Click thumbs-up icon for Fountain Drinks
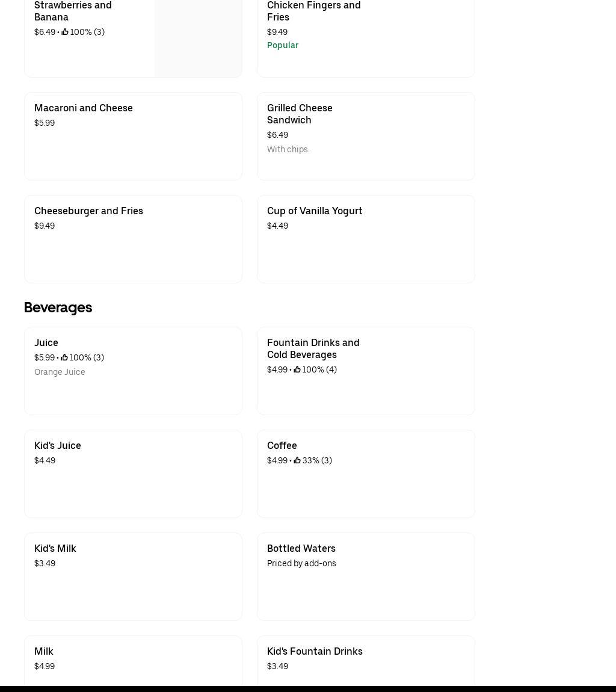616x692 pixels. point(297,370)
